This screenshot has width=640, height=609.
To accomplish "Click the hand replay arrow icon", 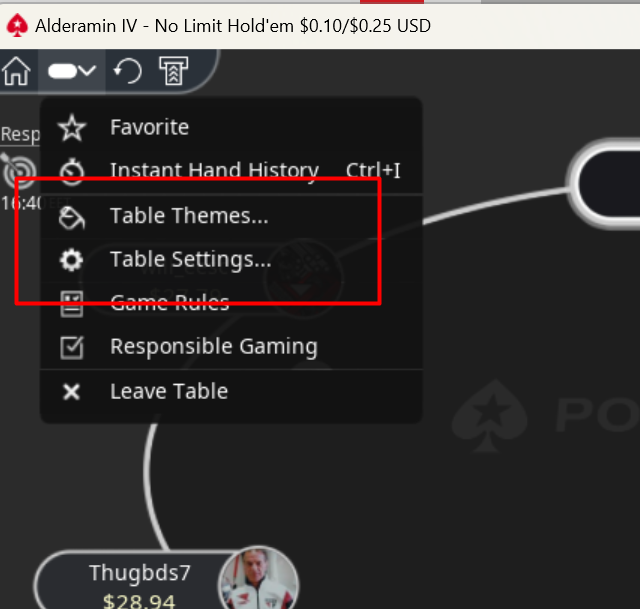I will tap(128, 71).
